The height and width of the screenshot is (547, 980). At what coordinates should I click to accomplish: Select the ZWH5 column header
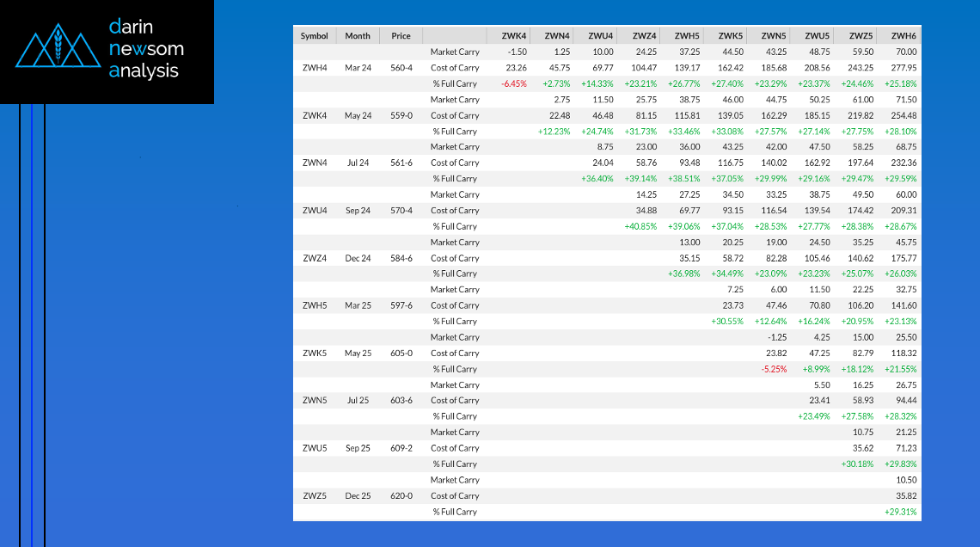[687, 36]
